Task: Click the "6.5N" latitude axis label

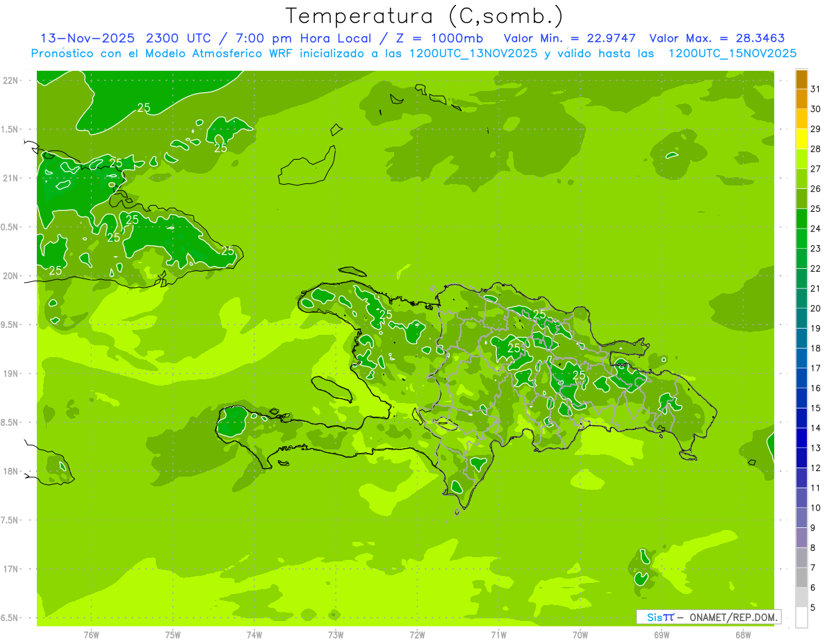Action: point(10,618)
